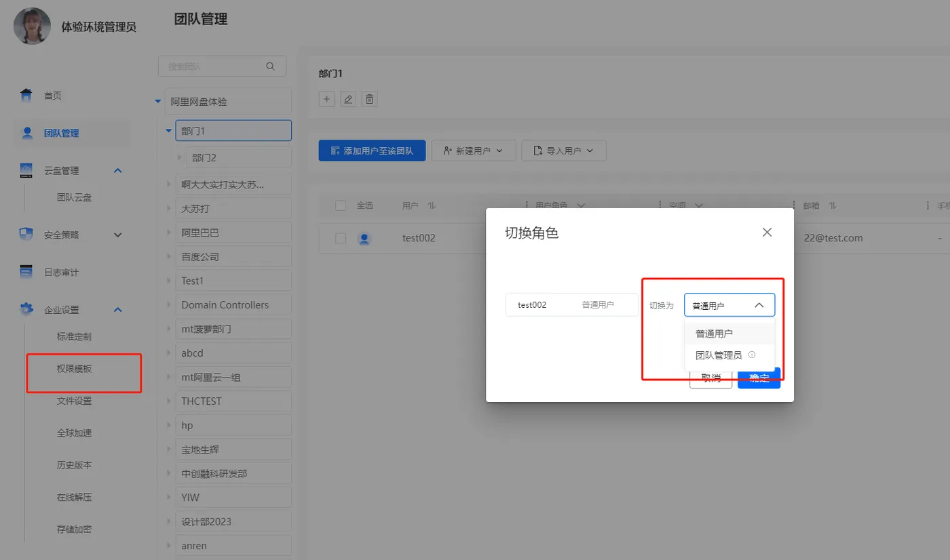This screenshot has width=950, height=560.
Task: Click the 22@test.com email cell
Action: click(833, 238)
